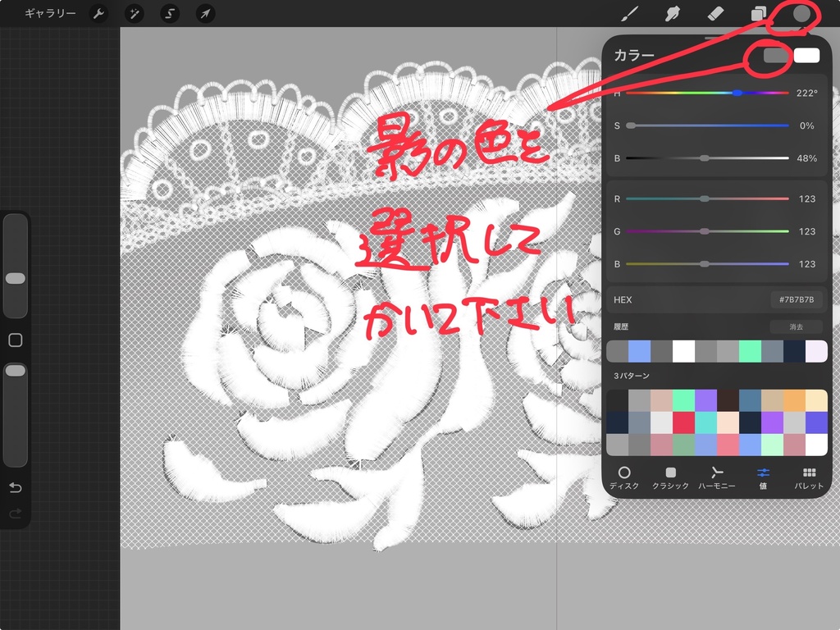
Task: Click the saturation value 0%
Action: coord(807,126)
